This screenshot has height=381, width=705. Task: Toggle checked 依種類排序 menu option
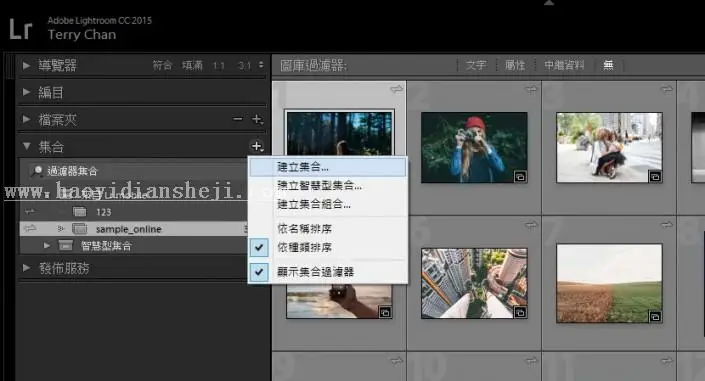(x=328, y=247)
